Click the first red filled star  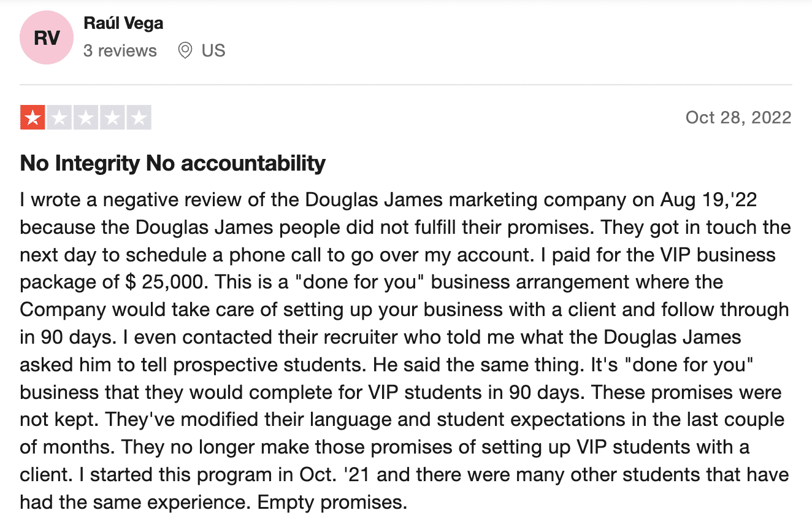(33, 118)
